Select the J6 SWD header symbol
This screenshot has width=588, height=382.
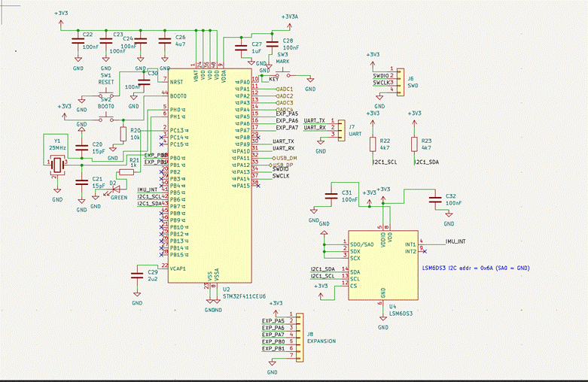point(401,82)
